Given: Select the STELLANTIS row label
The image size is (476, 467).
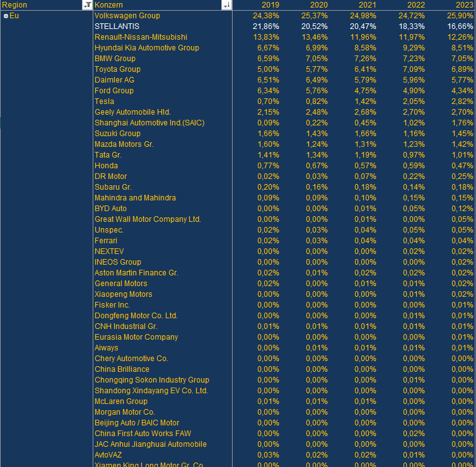Looking at the screenshot, I should click(117, 26).
